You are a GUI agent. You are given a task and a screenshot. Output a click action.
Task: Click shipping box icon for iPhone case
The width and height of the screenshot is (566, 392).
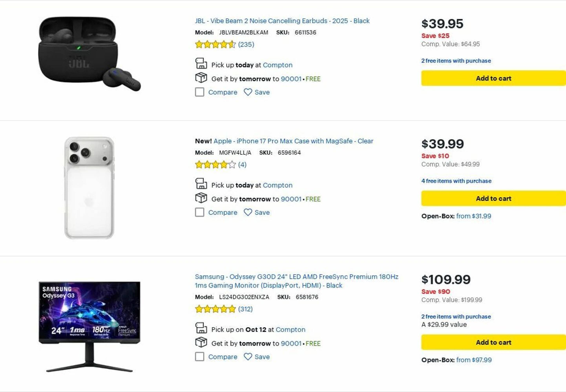[201, 198]
